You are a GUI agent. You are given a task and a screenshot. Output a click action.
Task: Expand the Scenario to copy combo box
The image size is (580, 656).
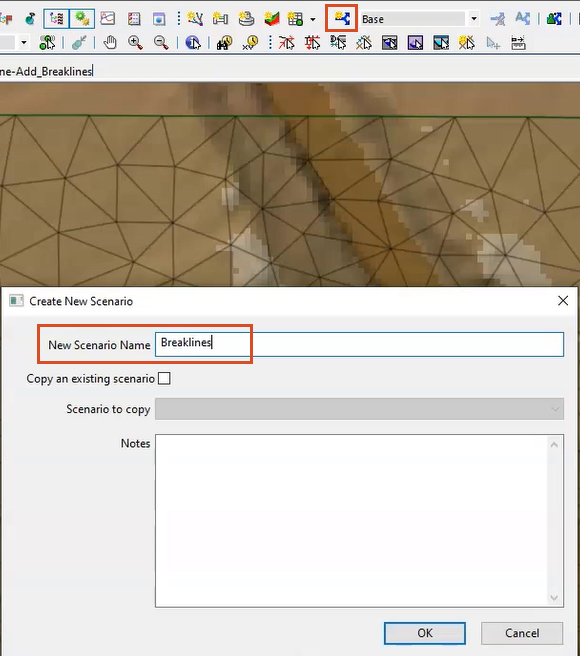[359, 409]
